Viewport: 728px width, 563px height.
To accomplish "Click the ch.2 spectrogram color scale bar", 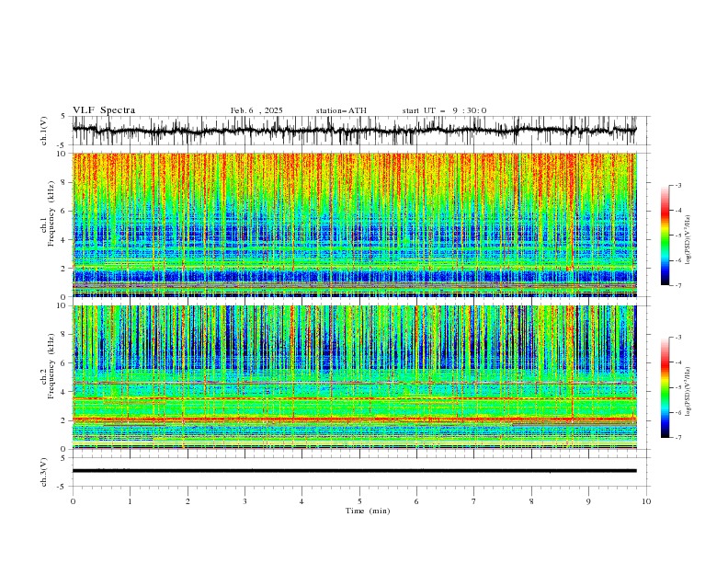I will (665, 387).
